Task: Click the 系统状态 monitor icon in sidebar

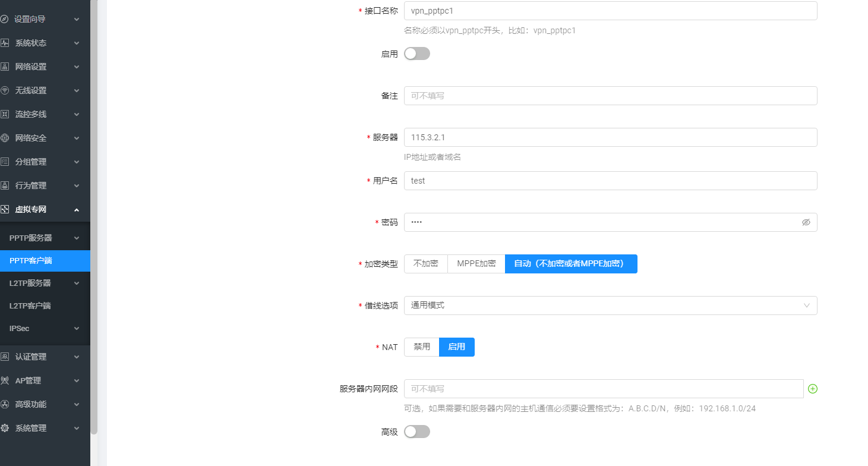Action: 5,43
